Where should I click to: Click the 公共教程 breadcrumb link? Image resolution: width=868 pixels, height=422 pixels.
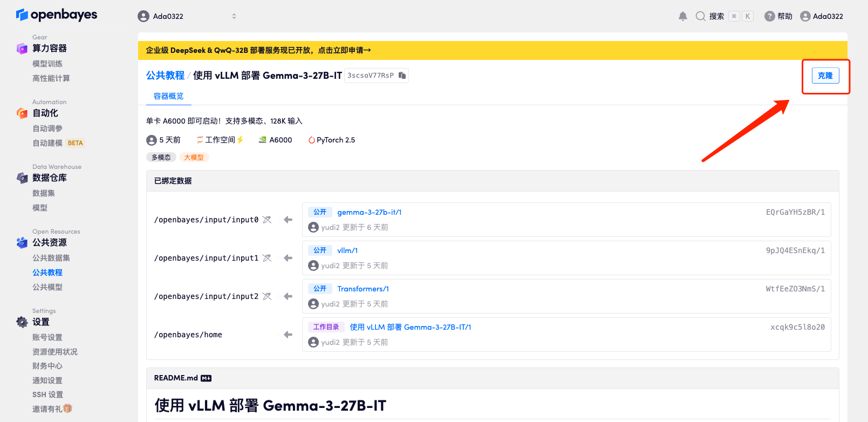point(165,76)
